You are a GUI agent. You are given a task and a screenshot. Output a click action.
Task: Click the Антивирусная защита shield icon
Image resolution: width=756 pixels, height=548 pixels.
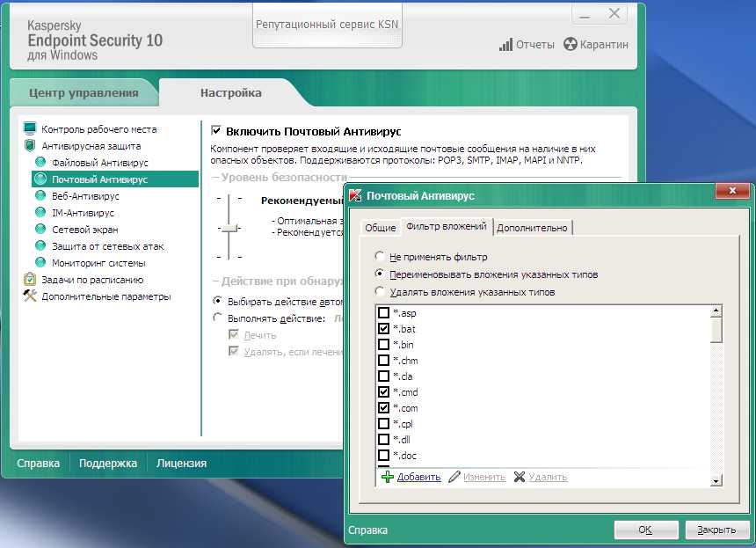coord(30,146)
